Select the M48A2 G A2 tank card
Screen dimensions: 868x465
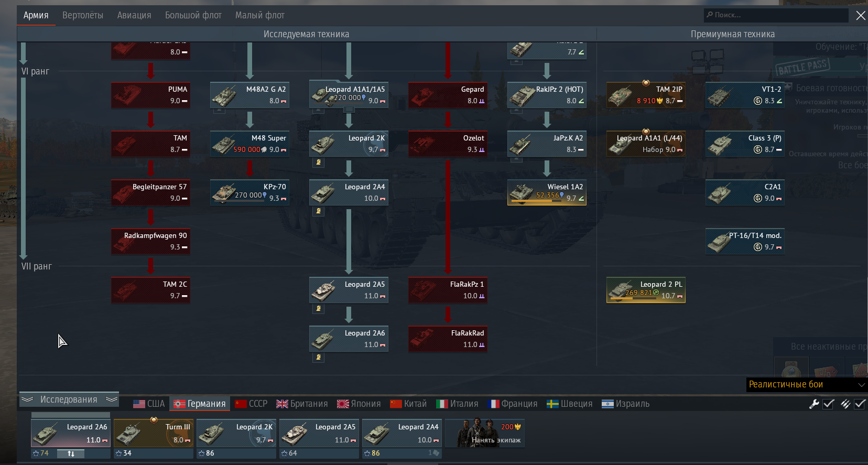(x=249, y=95)
